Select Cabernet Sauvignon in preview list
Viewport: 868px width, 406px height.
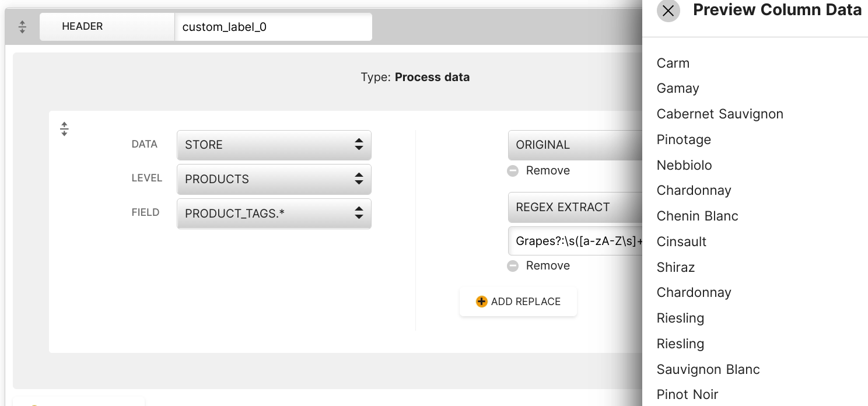point(720,114)
